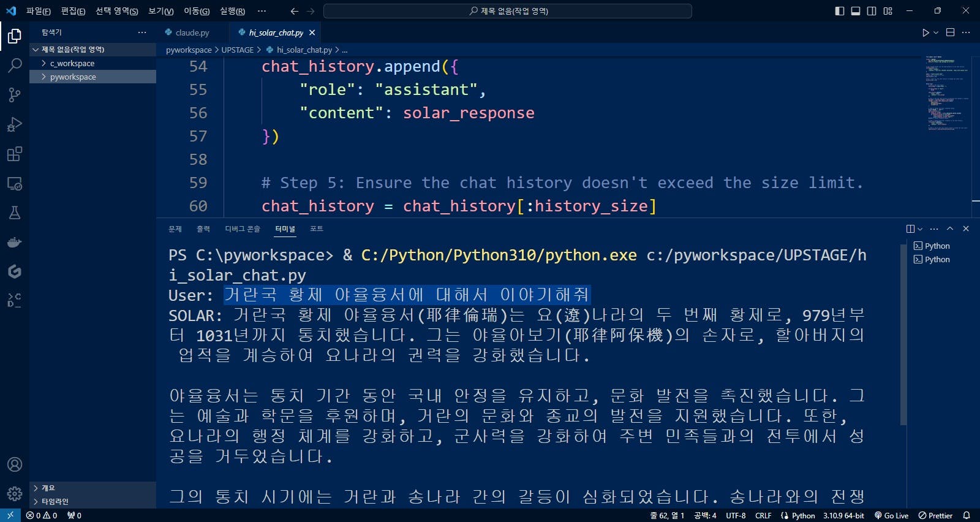980x522 pixels.
Task: Change line ending CRLF in status bar
Action: (x=763, y=515)
